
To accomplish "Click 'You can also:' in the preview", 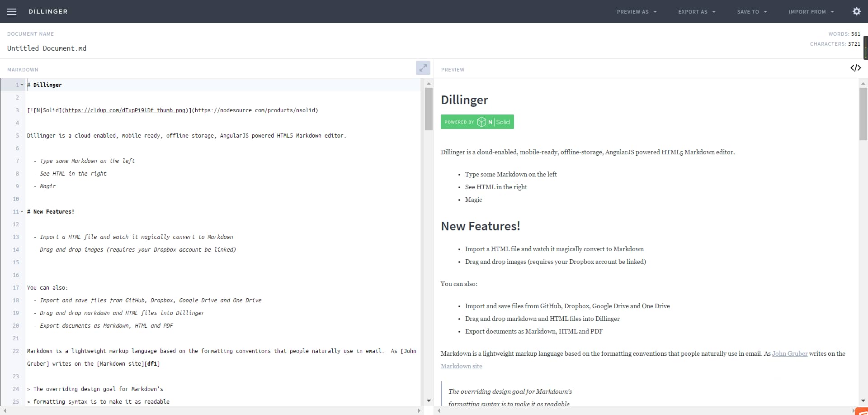I will 459,284.
